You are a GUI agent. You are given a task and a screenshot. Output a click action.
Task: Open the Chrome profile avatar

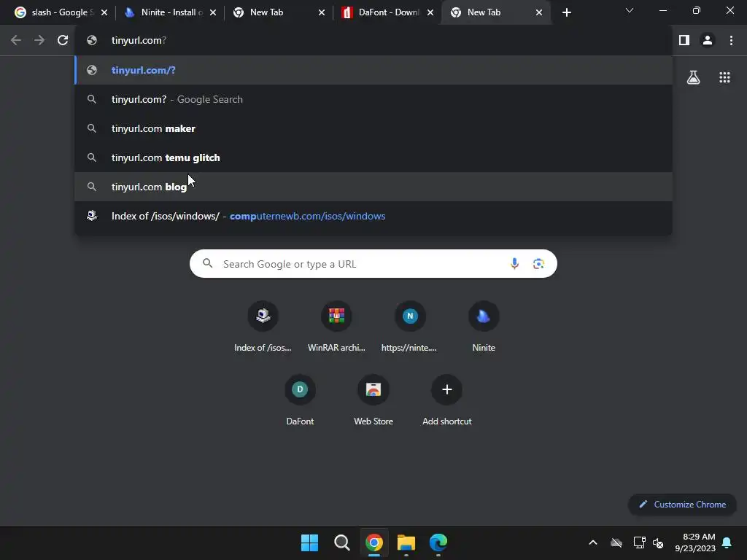coord(708,41)
